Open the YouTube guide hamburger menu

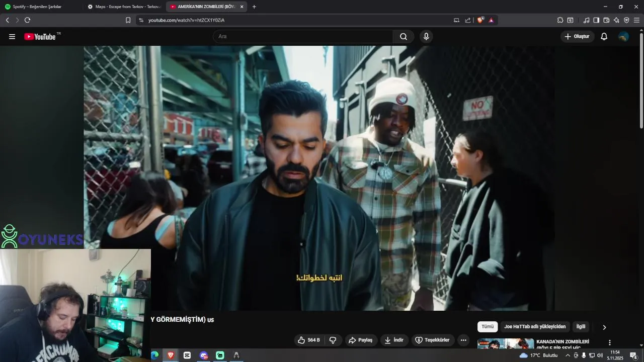pyautogui.click(x=12, y=37)
